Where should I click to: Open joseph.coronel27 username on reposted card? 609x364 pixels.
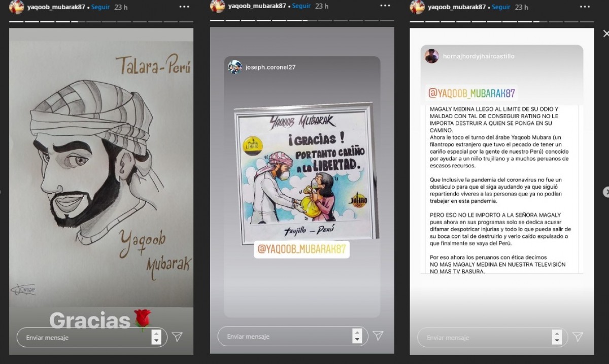(x=270, y=67)
